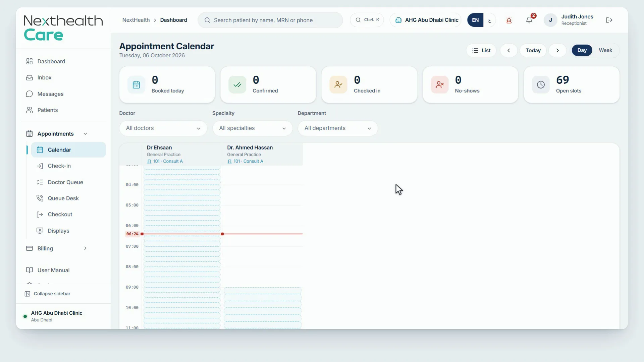Open Checkout page

coord(68,215)
